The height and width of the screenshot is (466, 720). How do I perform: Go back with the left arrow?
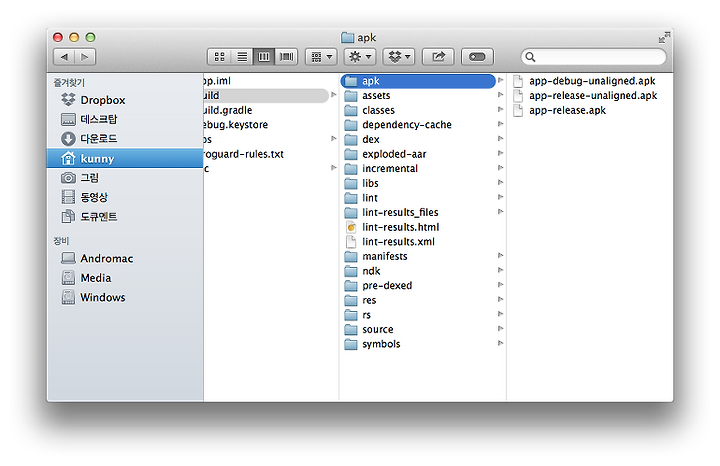click(x=64, y=57)
